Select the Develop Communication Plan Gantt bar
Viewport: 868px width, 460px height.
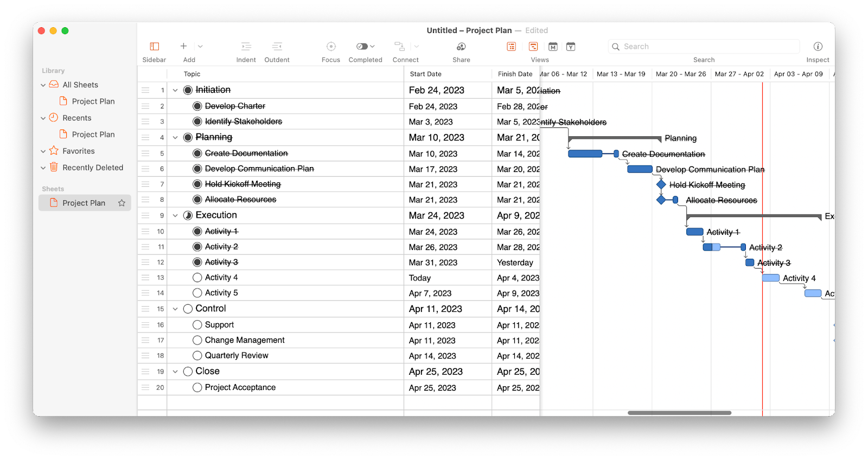(640, 169)
